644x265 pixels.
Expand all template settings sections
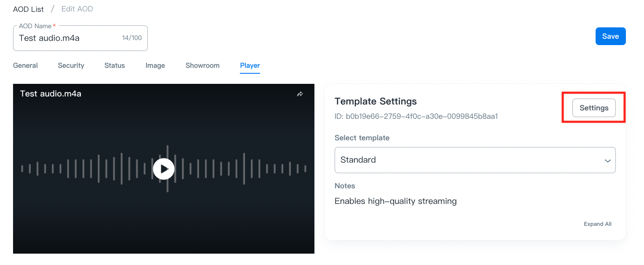(597, 224)
